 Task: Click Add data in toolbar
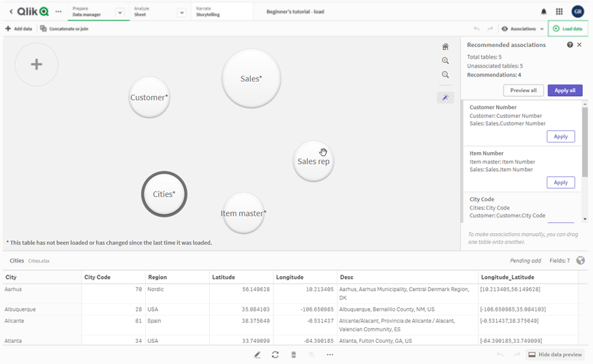(18, 29)
